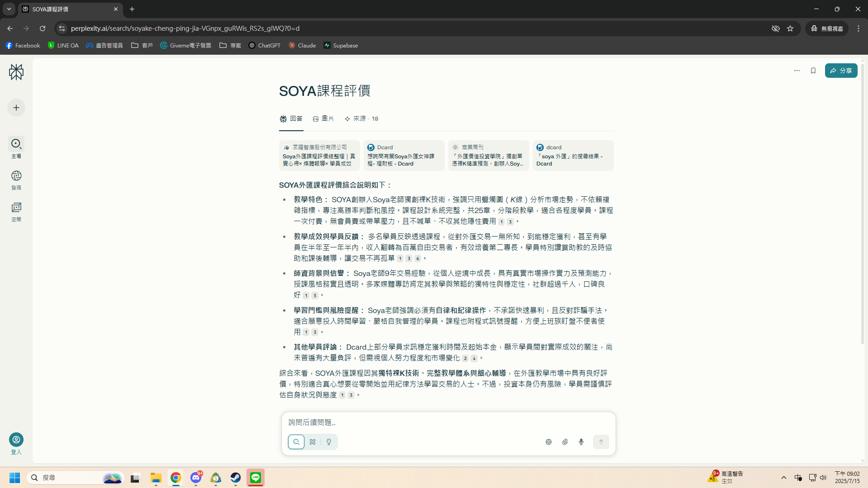868x488 pixels.
Task: Open the 空間 spaces section
Action: coord(16,212)
